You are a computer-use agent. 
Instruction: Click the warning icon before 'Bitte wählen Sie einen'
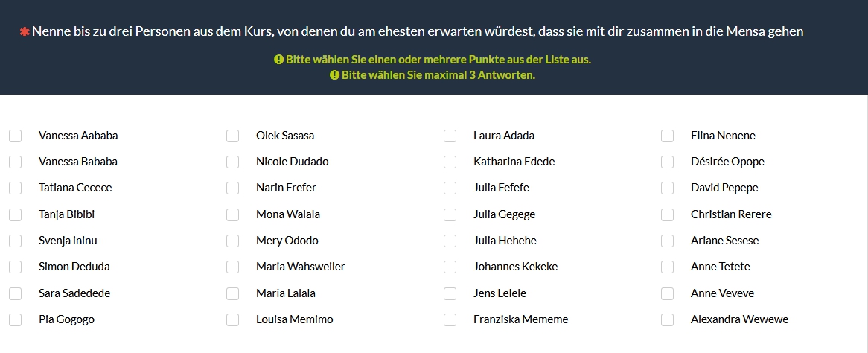(278, 60)
